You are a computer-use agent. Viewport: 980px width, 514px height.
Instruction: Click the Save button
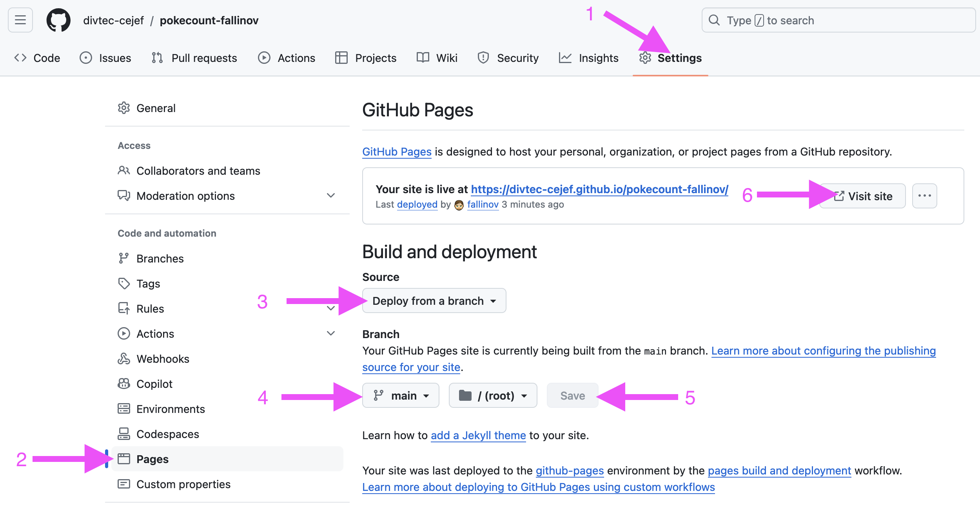pos(572,396)
